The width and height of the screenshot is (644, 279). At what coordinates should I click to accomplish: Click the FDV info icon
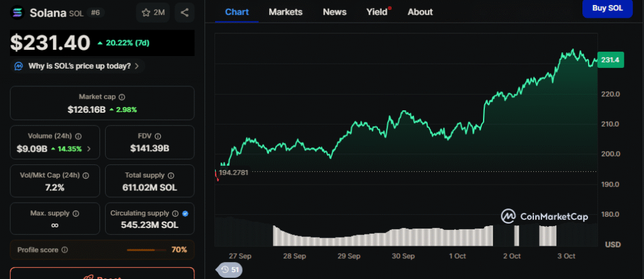tap(158, 136)
